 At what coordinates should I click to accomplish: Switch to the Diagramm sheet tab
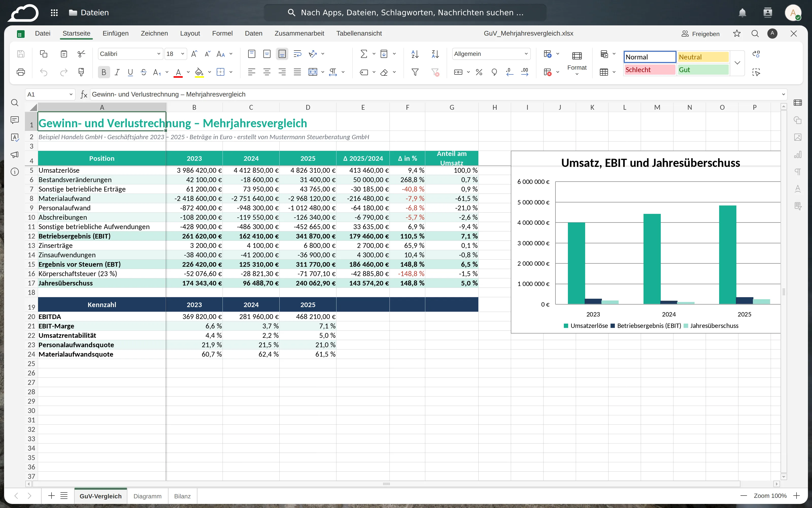click(x=147, y=496)
